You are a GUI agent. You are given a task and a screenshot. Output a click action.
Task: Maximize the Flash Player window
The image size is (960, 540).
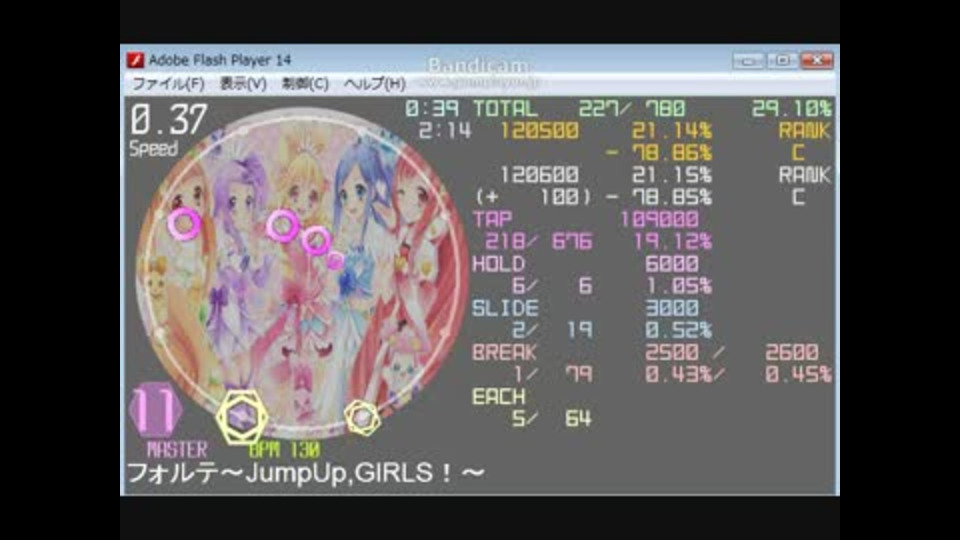point(781,60)
